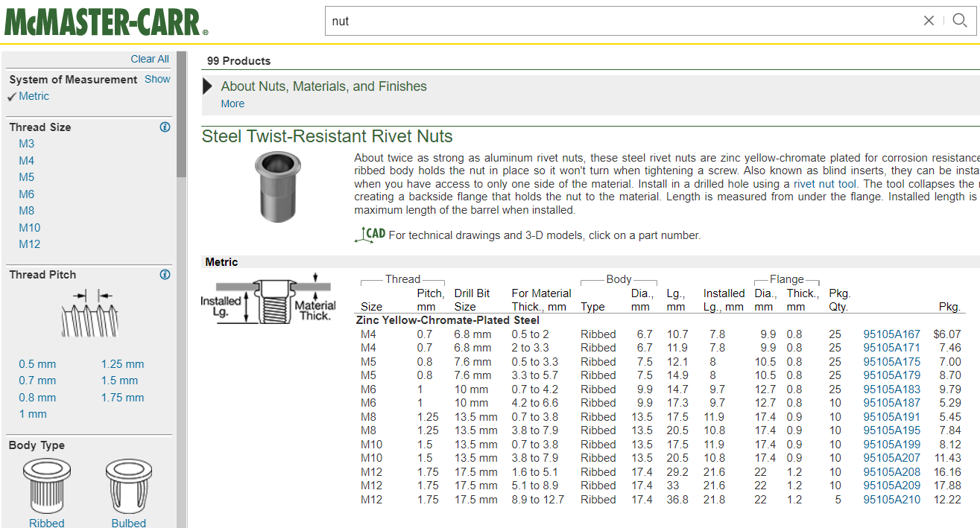Filter by 1.25 mm thread pitch

pos(123,364)
